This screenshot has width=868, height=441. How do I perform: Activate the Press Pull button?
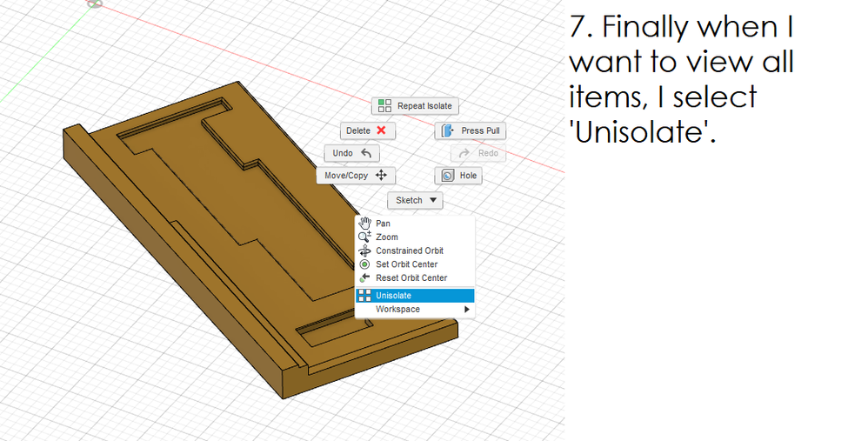tap(471, 130)
